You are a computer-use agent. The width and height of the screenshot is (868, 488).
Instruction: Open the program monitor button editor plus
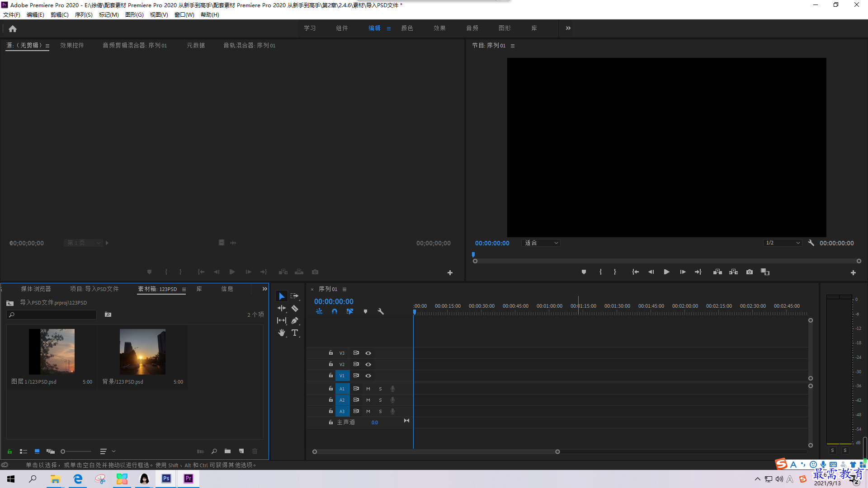[853, 272]
